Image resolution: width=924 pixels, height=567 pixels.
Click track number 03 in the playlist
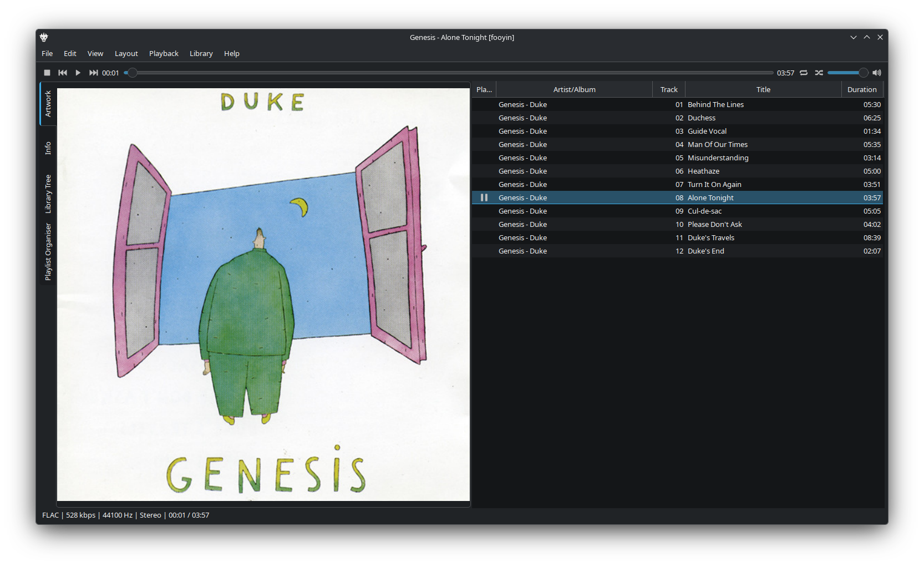coord(679,131)
